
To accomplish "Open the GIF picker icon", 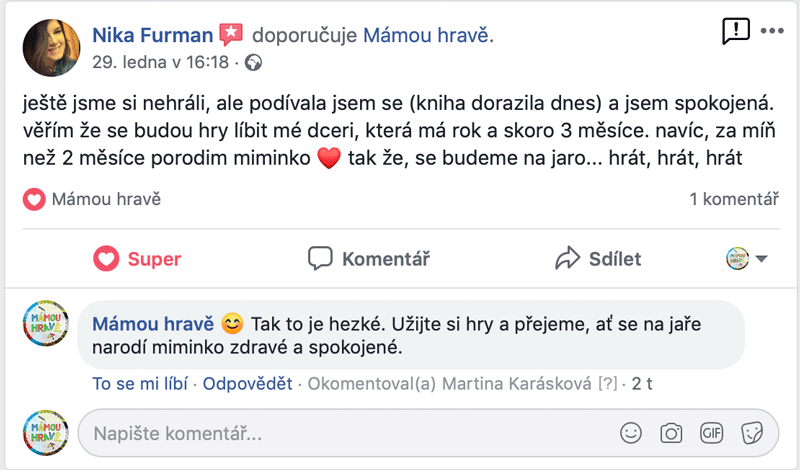I will pos(711,433).
